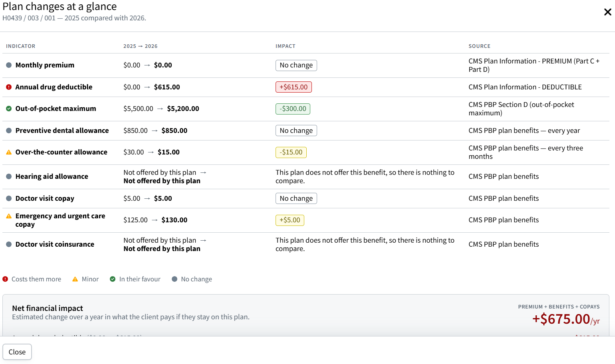Screen dimensions: 615x364
Task: Click the gray dot beside Hearing aid allowance
Action: click(9, 176)
